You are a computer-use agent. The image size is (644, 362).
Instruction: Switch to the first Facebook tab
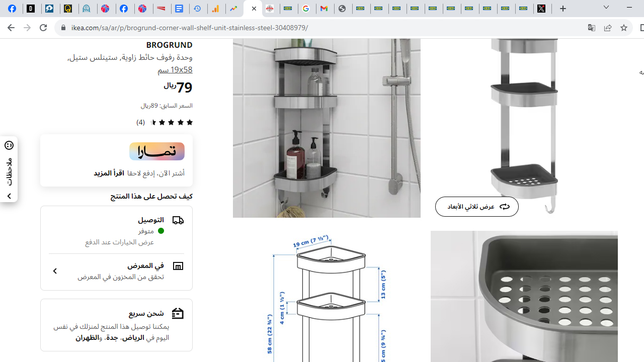[x=13, y=9]
